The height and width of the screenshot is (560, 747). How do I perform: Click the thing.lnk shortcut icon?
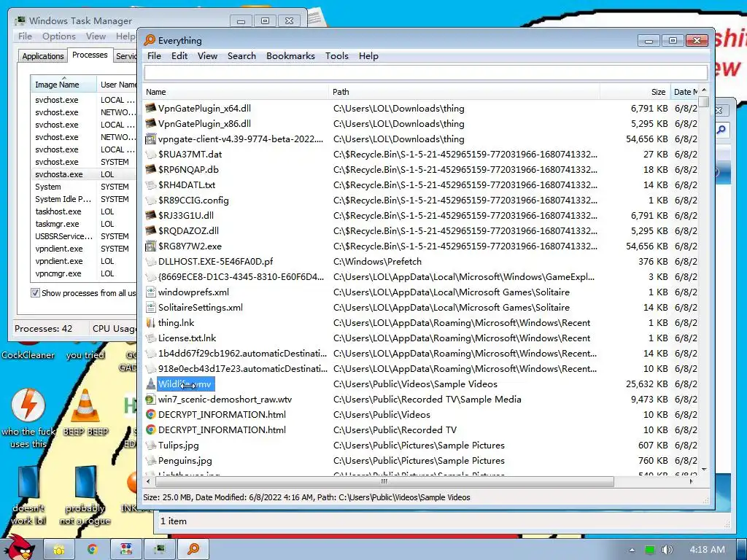pos(150,323)
